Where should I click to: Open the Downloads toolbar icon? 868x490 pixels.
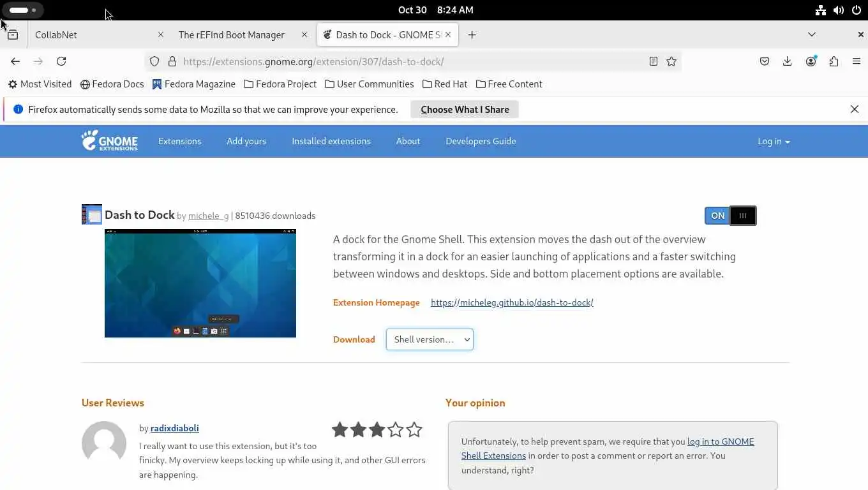coord(788,61)
